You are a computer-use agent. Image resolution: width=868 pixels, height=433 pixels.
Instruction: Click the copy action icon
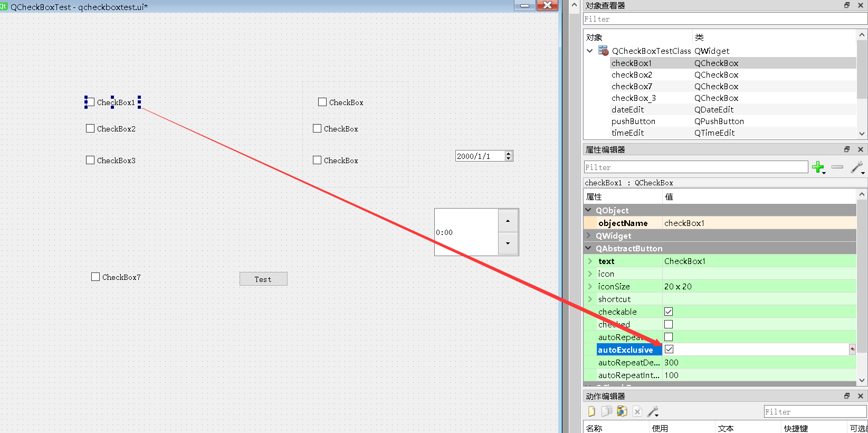pos(607,411)
